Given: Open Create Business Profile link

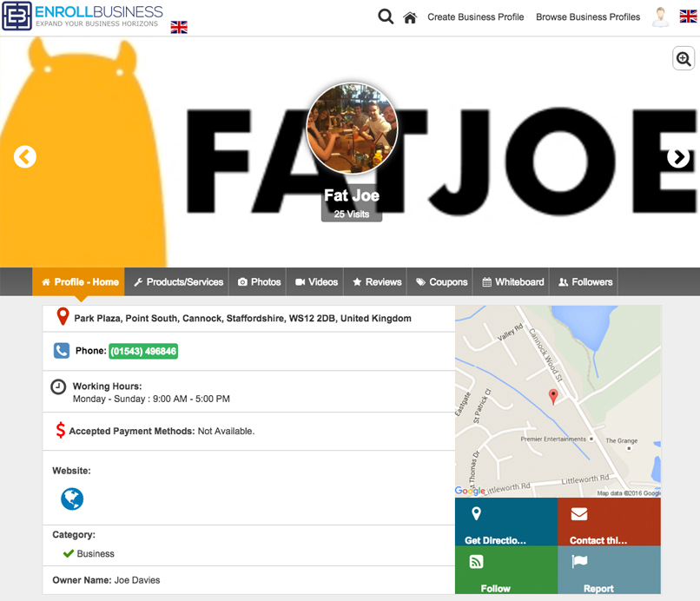Looking at the screenshot, I should click(475, 17).
